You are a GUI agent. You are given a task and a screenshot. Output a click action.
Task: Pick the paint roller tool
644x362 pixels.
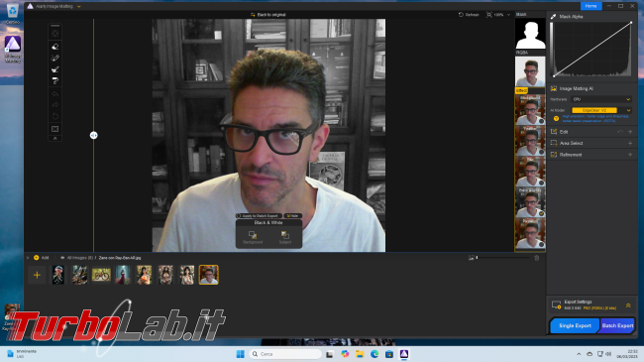(55, 80)
